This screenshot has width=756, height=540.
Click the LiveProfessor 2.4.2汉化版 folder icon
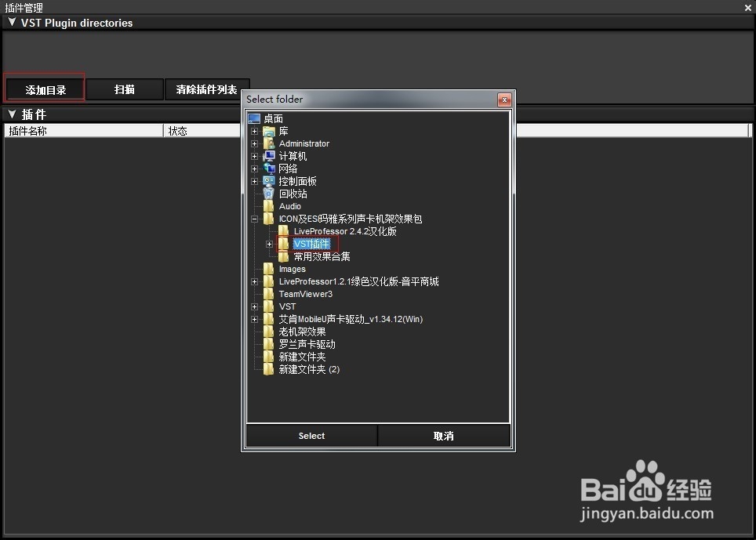point(284,231)
